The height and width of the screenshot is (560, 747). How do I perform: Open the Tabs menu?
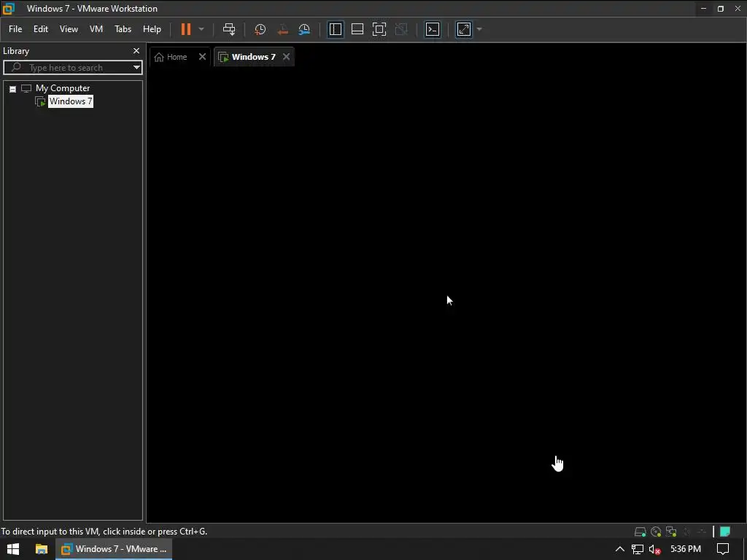click(123, 29)
